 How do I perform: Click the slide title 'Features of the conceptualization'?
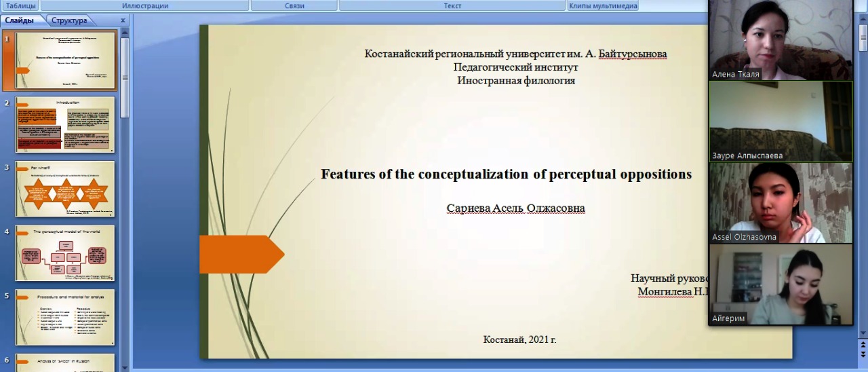point(506,174)
